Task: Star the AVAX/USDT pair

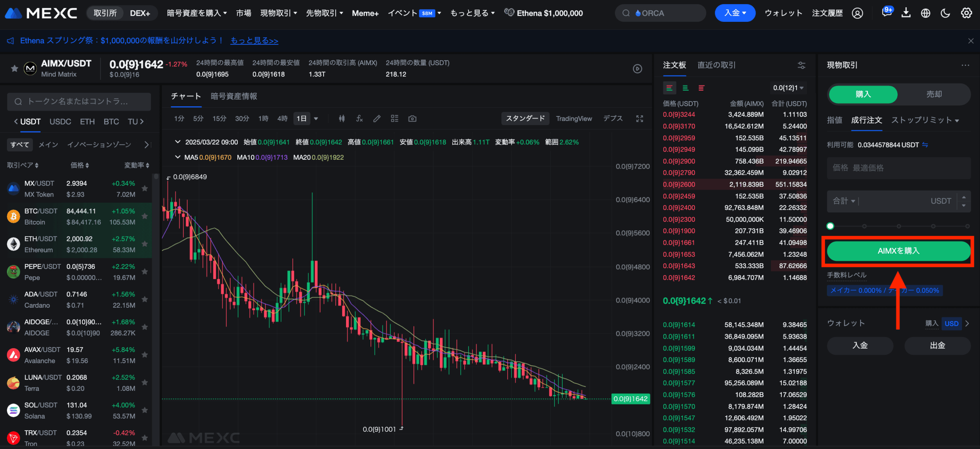Action: click(x=145, y=355)
